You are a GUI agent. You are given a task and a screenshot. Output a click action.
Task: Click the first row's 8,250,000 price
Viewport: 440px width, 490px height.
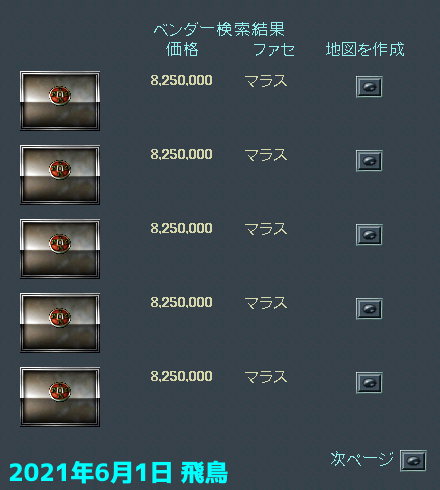[181, 80]
